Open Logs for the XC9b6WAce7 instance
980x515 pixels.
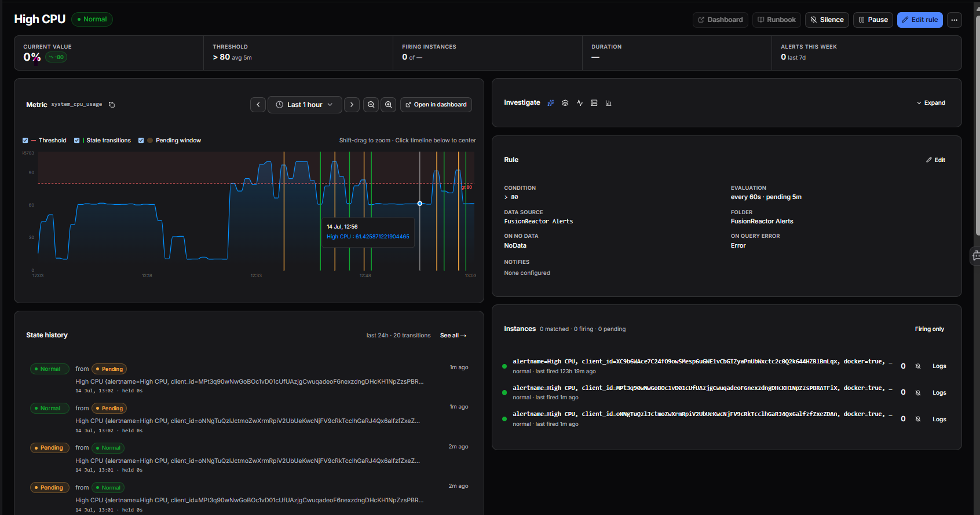pyautogui.click(x=939, y=366)
